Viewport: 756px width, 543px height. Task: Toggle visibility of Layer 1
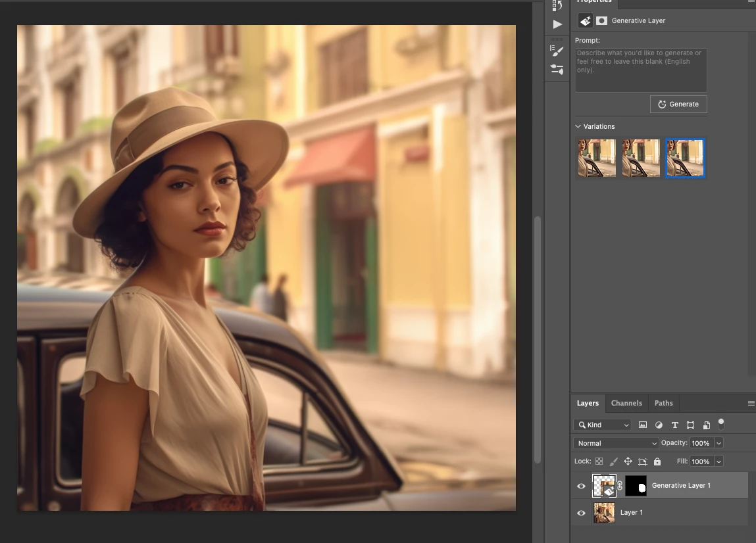[x=581, y=513]
